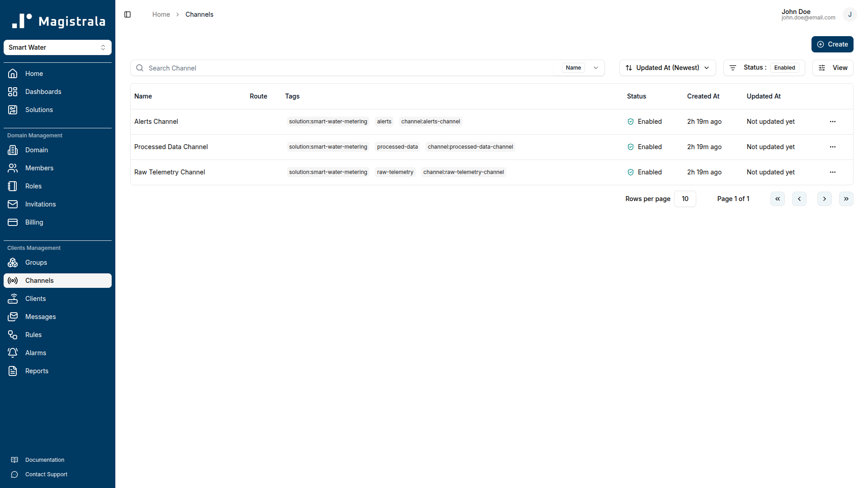Click the Messages envelope icon
The width and height of the screenshot is (868, 488).
pos(12,316)
